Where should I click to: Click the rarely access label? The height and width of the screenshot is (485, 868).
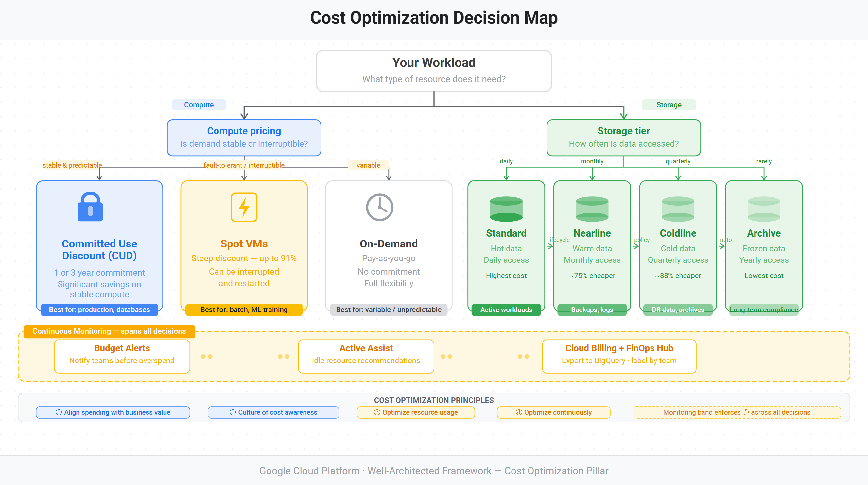(x=764, y=161)
